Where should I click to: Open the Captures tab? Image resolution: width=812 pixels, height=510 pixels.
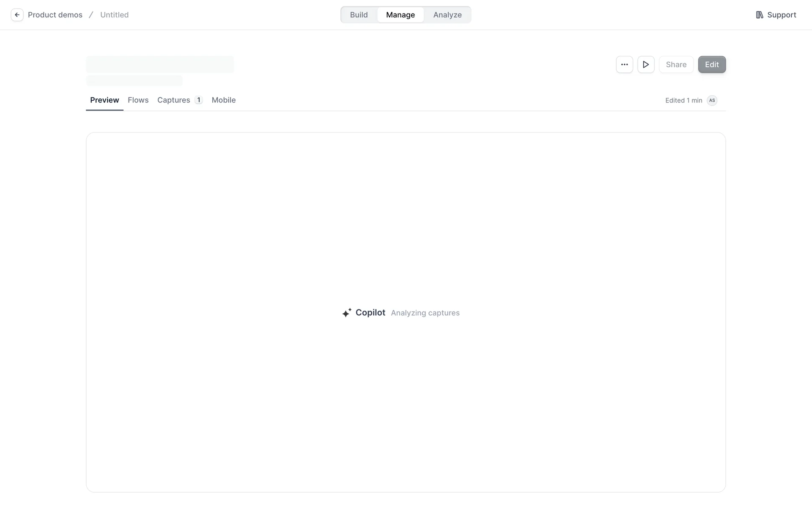(173, 100)
